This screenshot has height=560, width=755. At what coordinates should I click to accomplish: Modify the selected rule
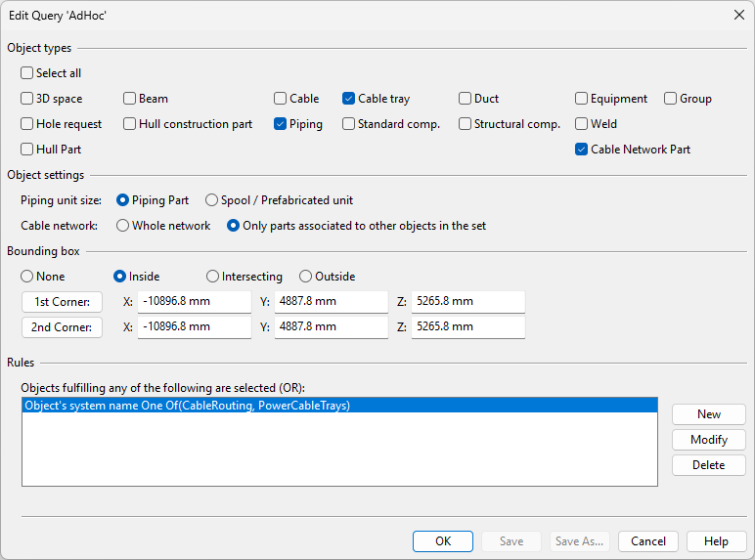[708, 440]
